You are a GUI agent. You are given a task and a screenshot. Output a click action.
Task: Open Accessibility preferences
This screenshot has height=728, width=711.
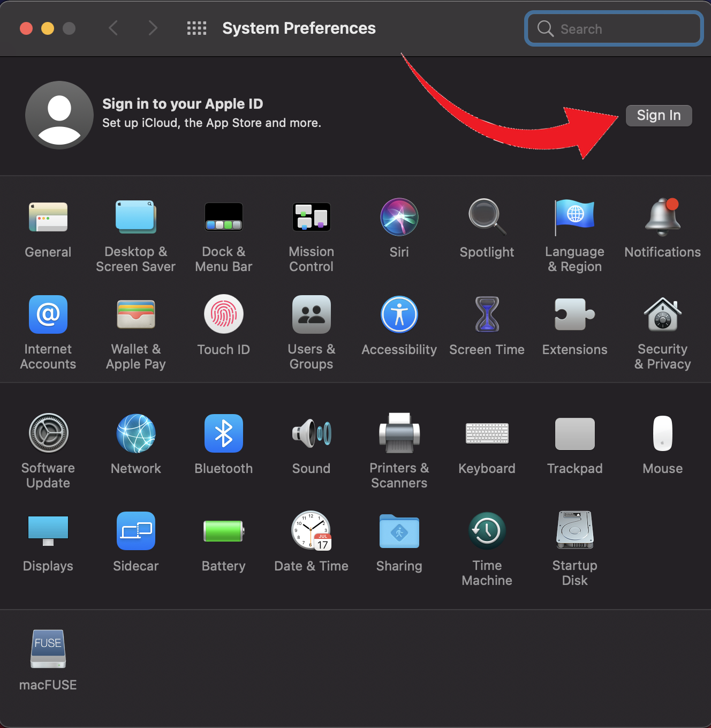(399, 315)
